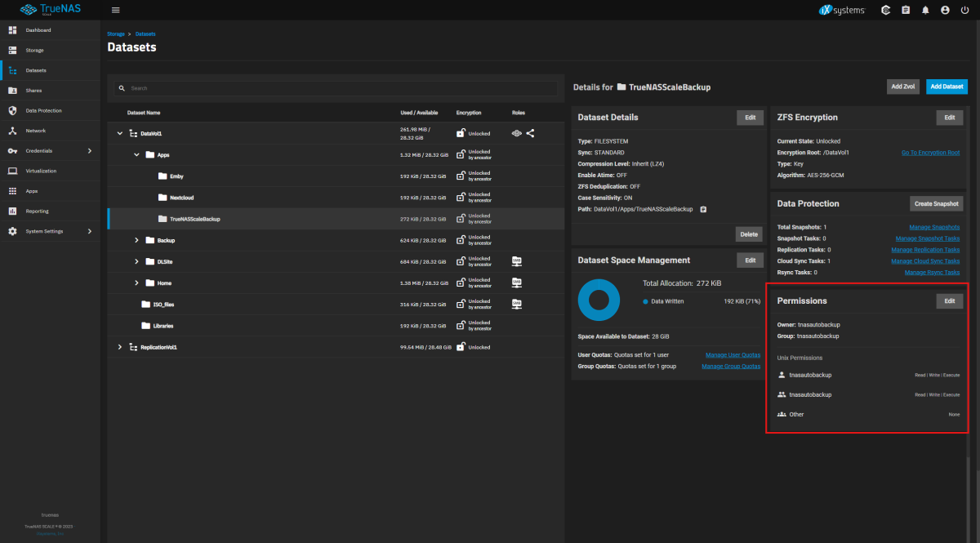The width and height of the screenshot is (980, 543).
Task: Click the dataset Search field
Action: [336, 88]
